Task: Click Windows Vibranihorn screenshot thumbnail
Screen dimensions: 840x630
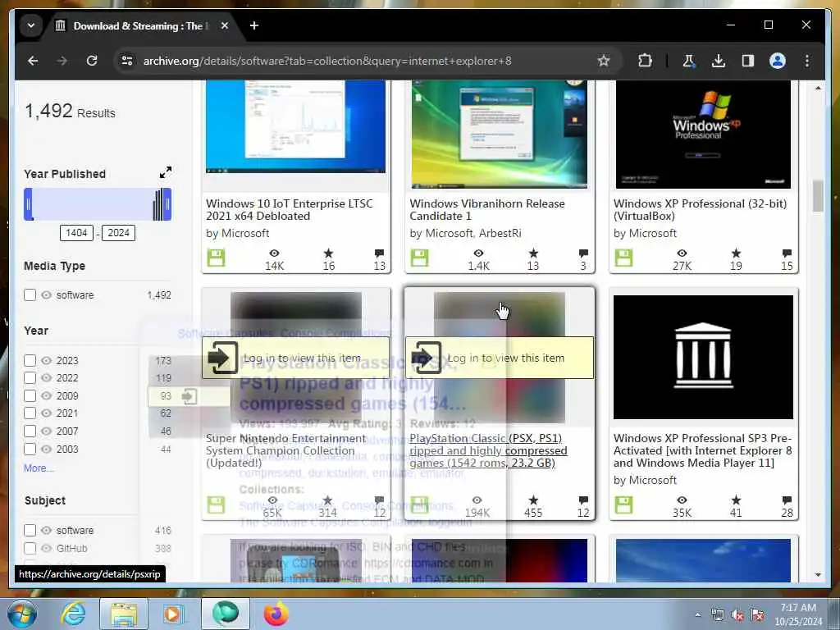Action: 499,134
